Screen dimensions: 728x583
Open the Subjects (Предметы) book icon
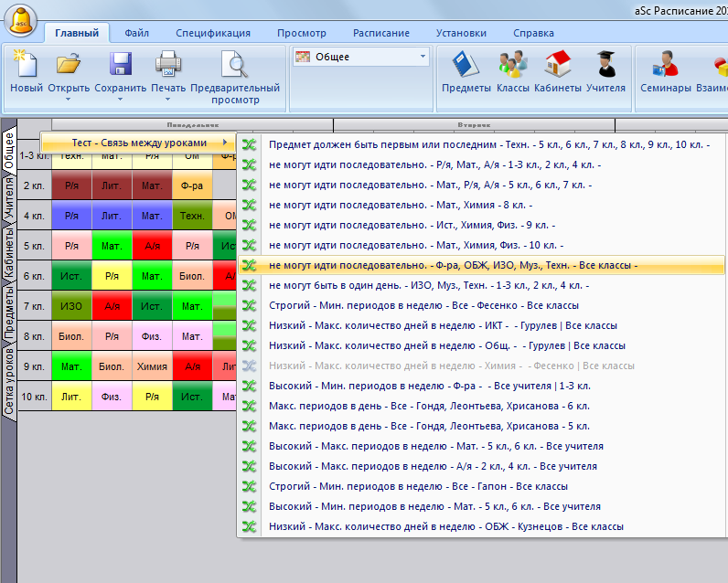point(466,66)
